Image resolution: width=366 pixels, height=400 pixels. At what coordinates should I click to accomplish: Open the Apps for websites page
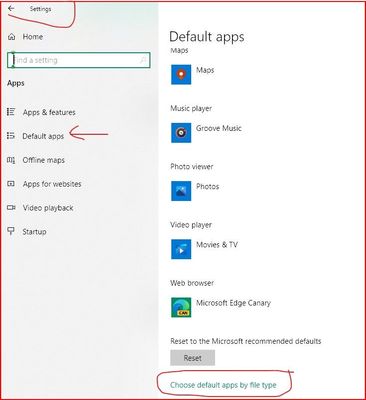coord(52,184)
